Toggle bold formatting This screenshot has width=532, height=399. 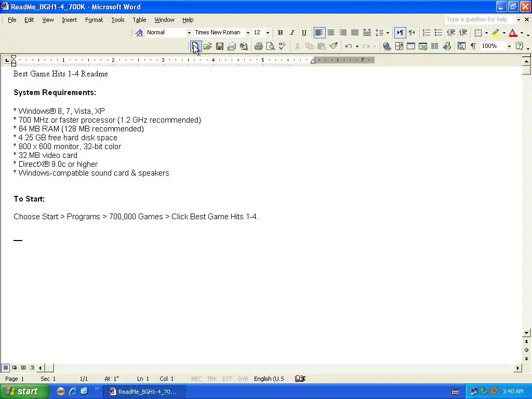point(280,33)
